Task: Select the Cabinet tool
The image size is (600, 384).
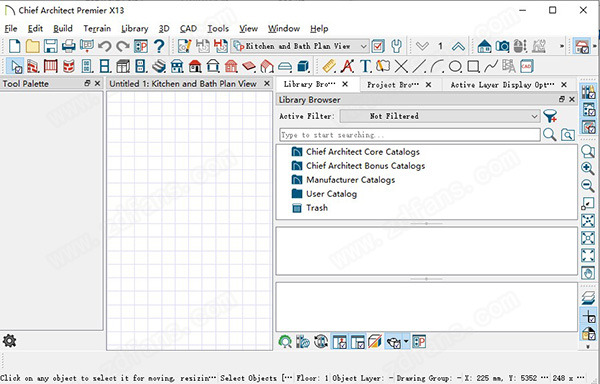Action: coord(122,67)
